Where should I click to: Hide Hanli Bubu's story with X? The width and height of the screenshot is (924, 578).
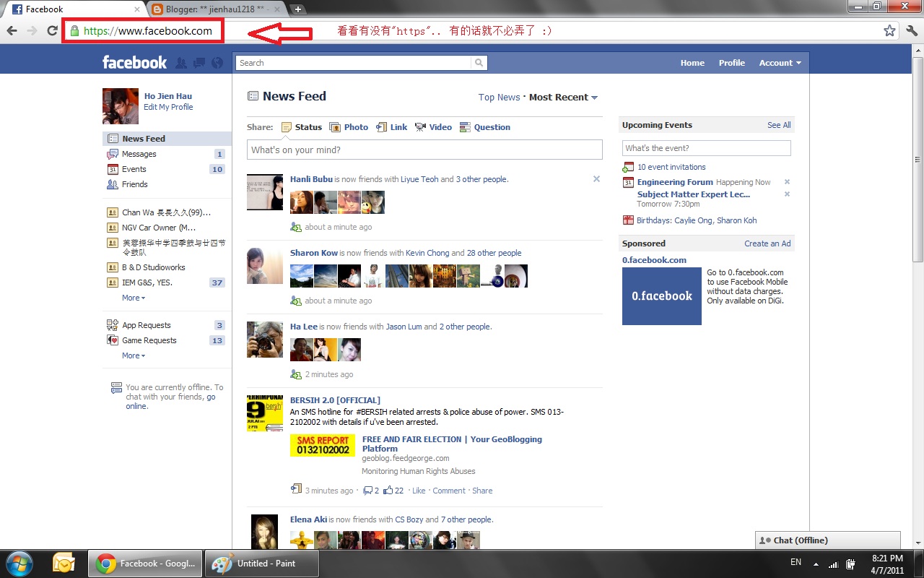coord(596,178)
